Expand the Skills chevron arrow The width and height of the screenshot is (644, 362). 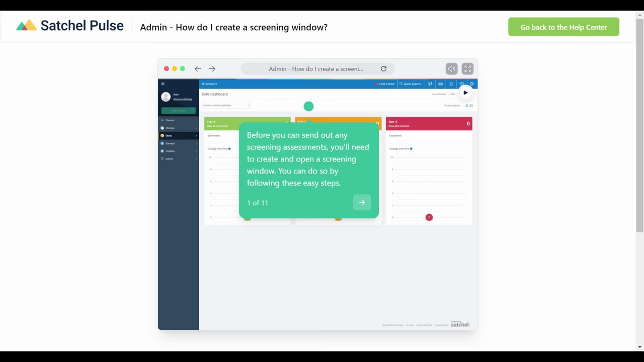pos(196,136)
